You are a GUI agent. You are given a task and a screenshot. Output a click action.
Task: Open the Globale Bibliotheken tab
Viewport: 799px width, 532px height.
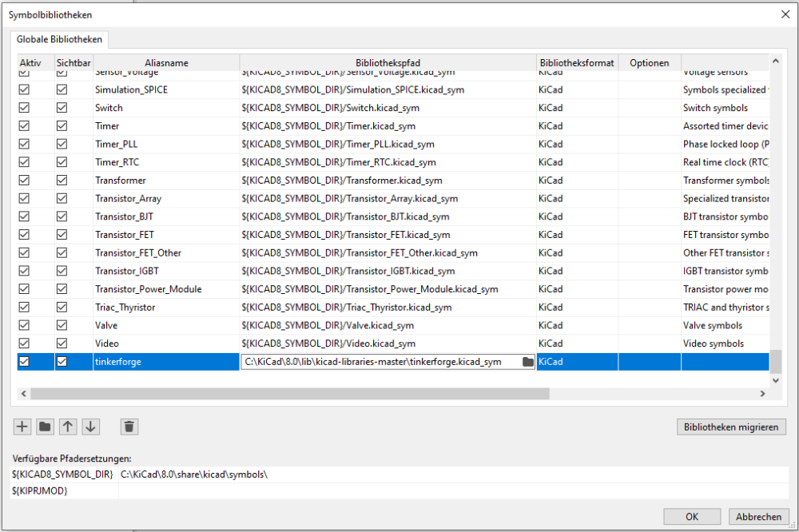pos(59,38)
